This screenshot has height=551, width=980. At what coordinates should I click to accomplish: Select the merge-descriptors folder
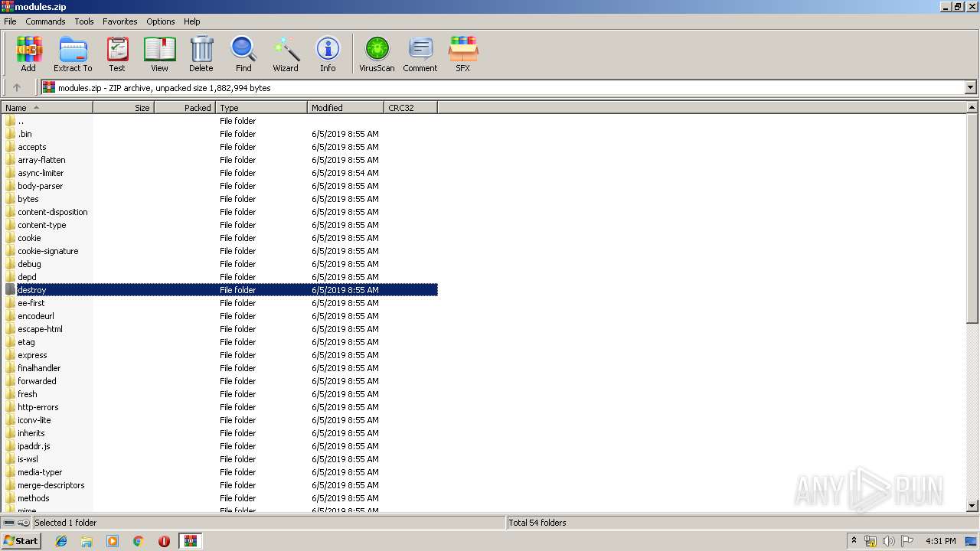point(220,485)
